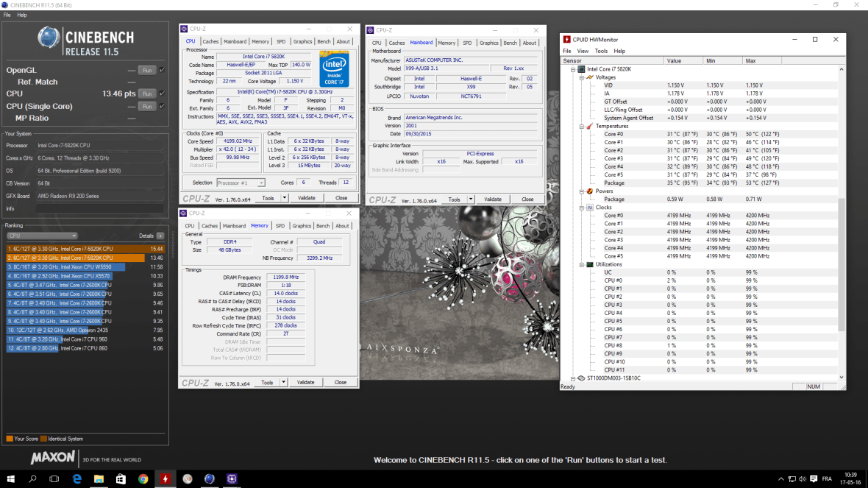This screenshot has height=488, width=868.
Task: Click the CPU-Z lightning icon on the taskbar
Action: pyautogui.click(x=165, y=478)
